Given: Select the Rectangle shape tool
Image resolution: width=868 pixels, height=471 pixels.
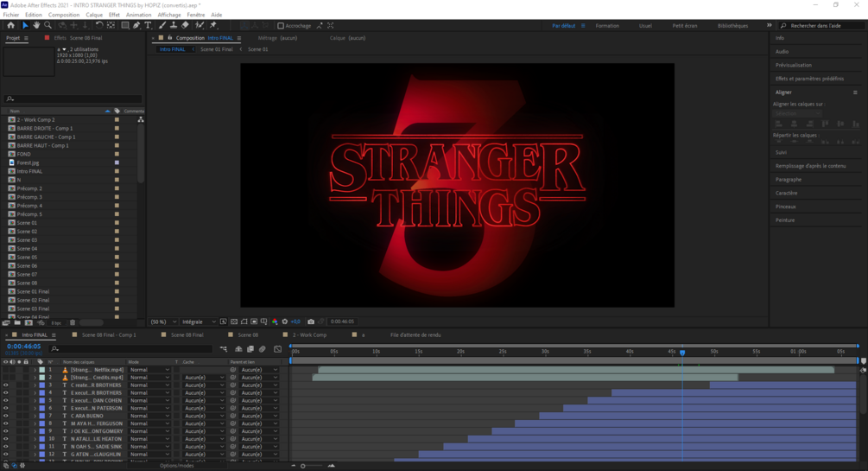Looking at the screenshot, I should 125,25.
